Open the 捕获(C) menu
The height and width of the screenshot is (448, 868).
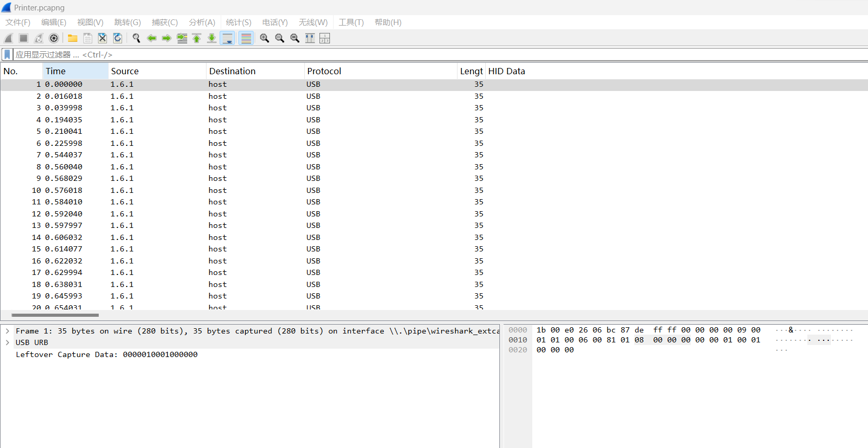165,22
